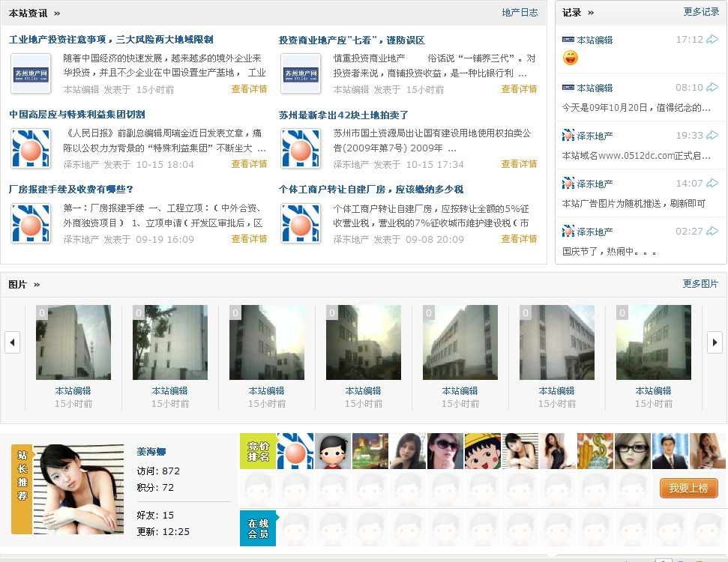
Task: Open the record text 本站广告图片为随机推送，刷新即可
Action: point(634,203)
